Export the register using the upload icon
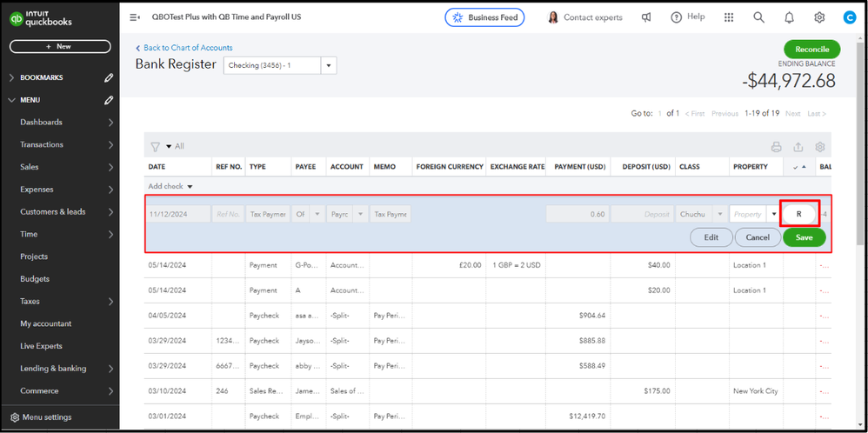Viewport: 868px width, 433px height. click(798, 147)
